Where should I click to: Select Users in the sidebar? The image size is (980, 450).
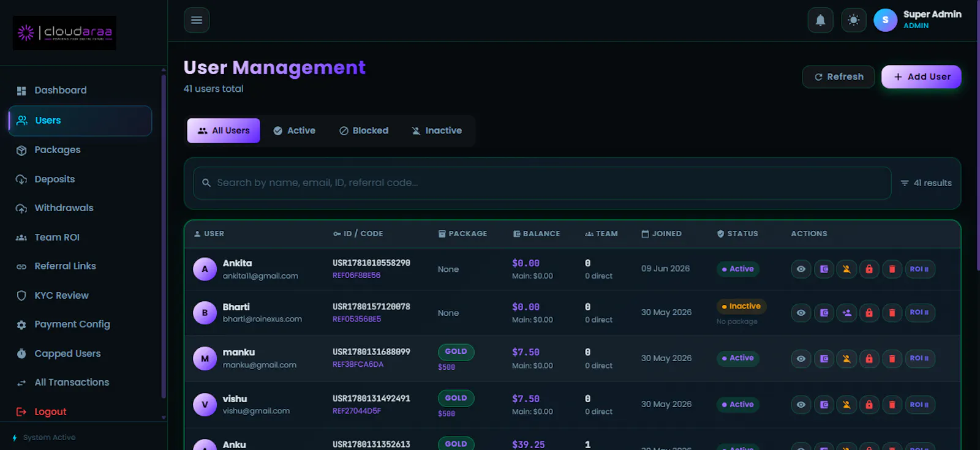pos(80,121)
